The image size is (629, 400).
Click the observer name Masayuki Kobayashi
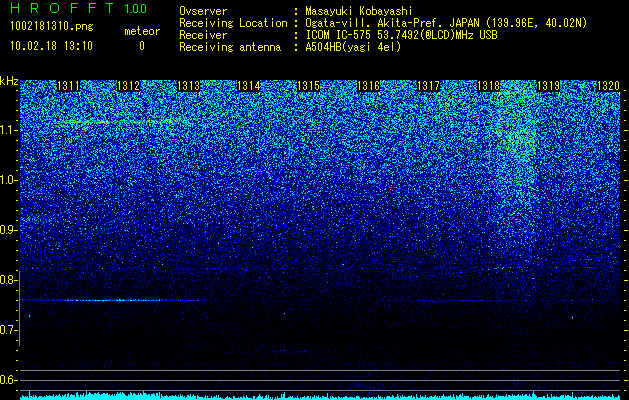(x=359, y=11)
